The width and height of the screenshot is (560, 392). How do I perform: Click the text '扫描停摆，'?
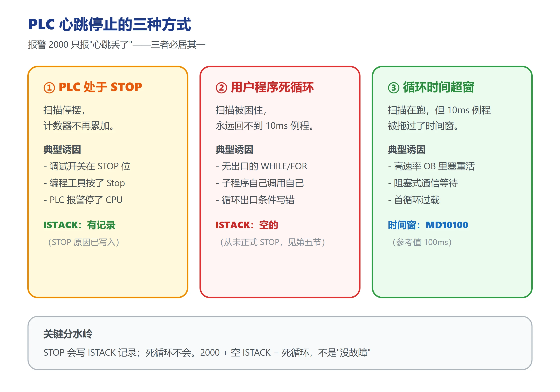coord(64,110)
